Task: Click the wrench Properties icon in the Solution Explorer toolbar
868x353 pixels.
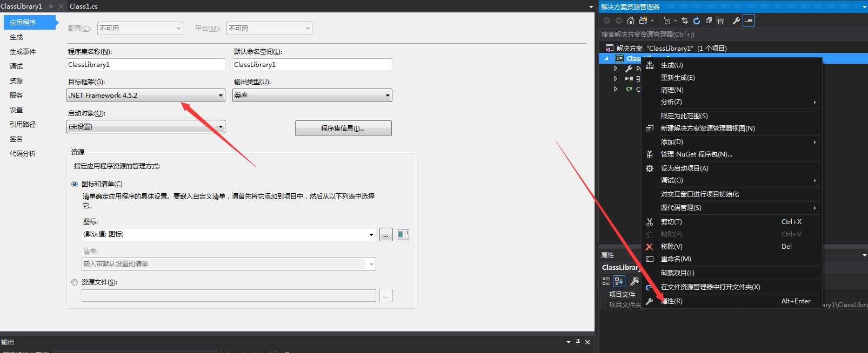Action: pyautogui.click(x=736, y=21)
